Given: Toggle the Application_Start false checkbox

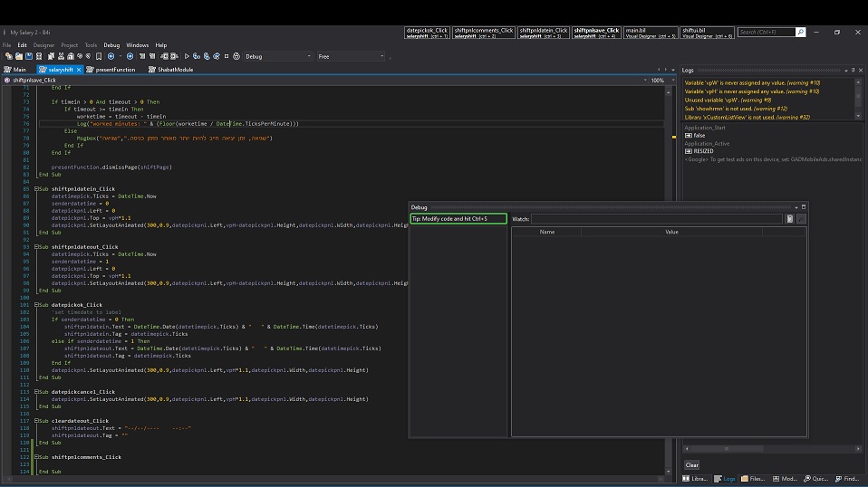Looking at the screenshot, I should click(x=689, y=135).
